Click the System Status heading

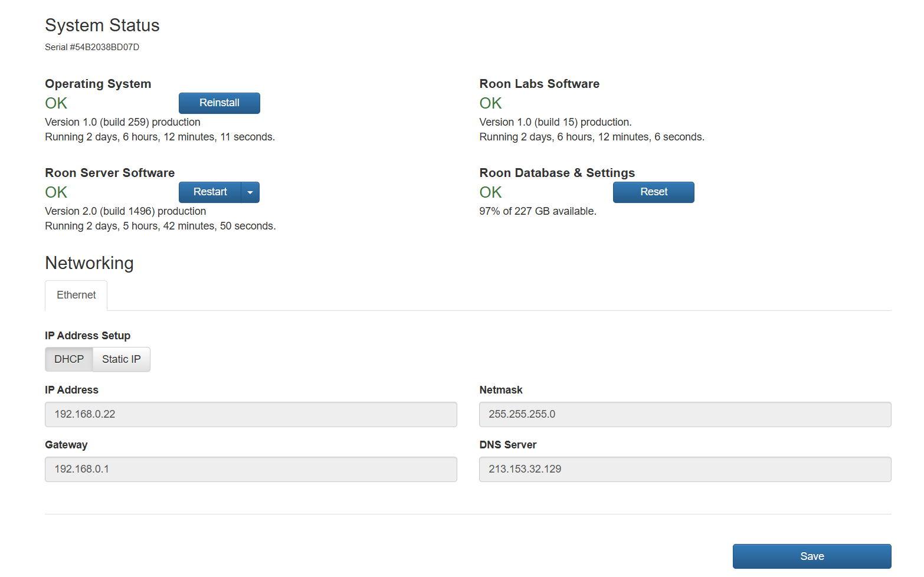[x=102, y=25]
